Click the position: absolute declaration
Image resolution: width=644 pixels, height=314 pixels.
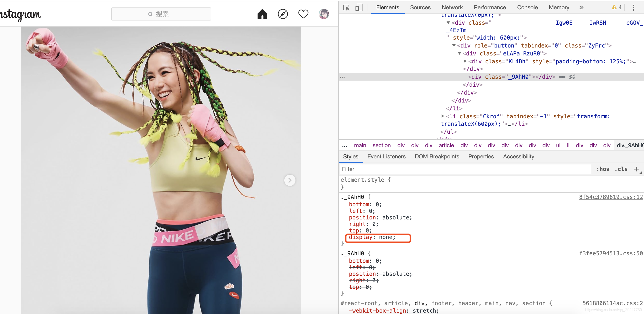(x=380, y=218)
